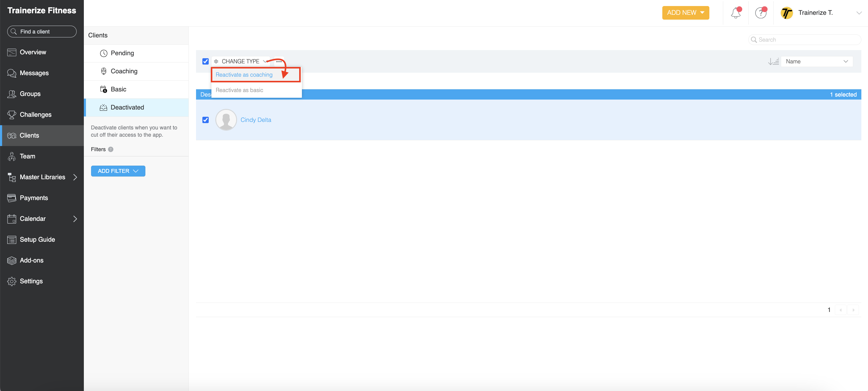The width and height of the screenshot is (868, 391).
Task: Open the Pending clients tab
Action: pos(136,53)
